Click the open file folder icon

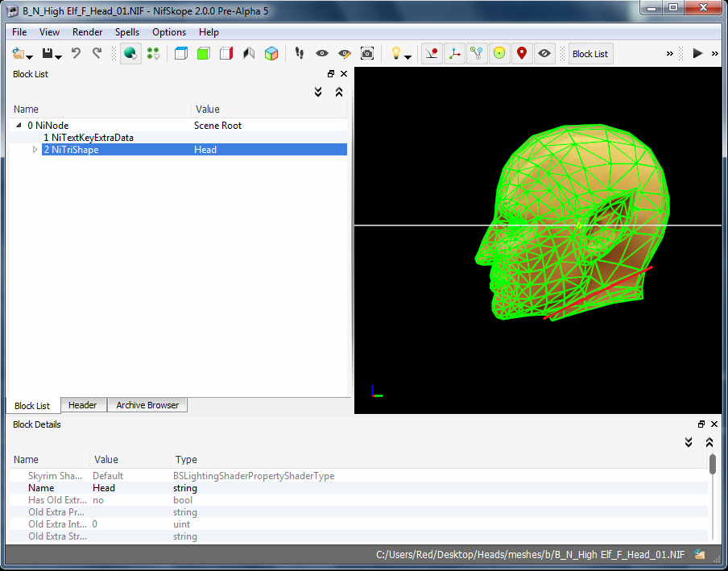point(19,54)
